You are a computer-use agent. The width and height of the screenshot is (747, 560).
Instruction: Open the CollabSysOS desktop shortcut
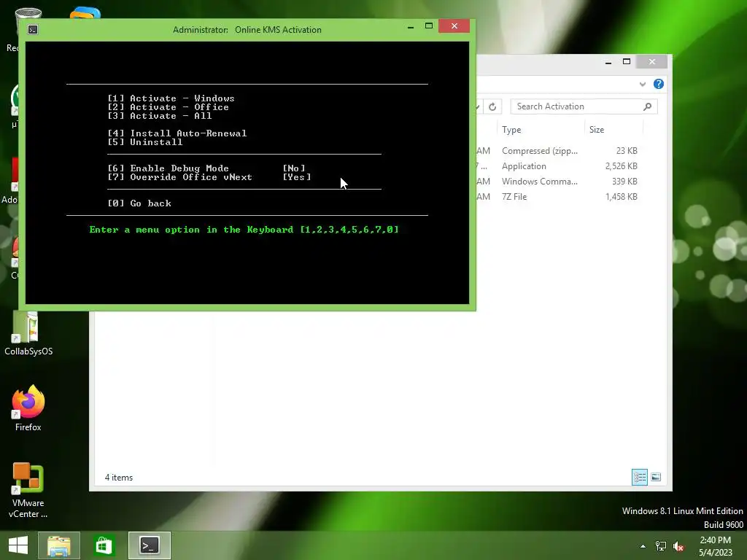[28, 333]
